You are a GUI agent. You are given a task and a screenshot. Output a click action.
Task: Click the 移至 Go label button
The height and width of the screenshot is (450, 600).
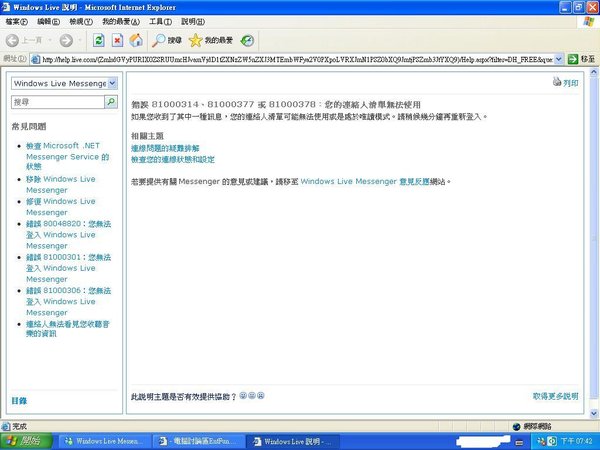pos(588,59)
